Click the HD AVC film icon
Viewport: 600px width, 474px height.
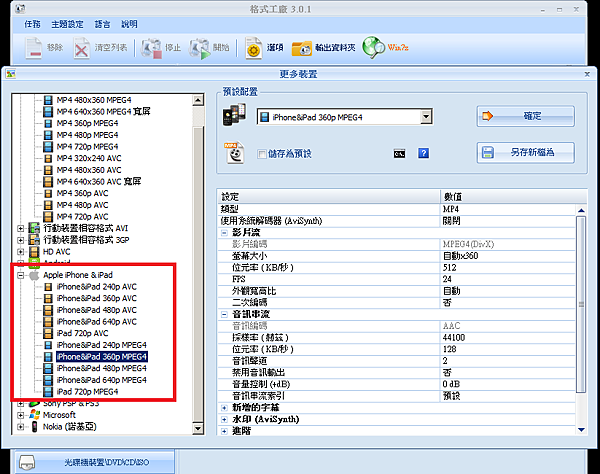34,252
